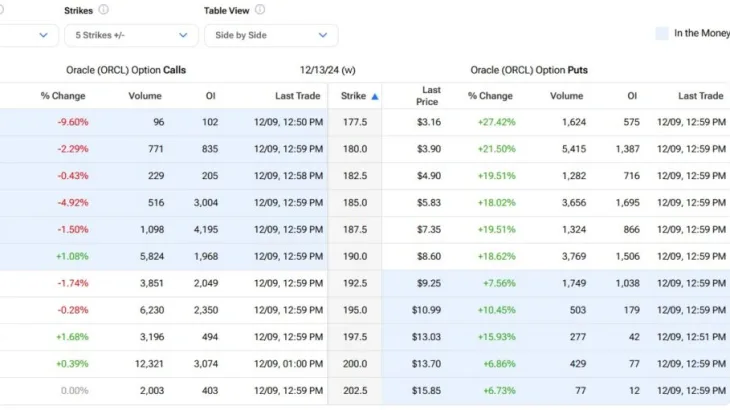The width and height of the screenshot is (730, 410).
Task: Click the call last trade 12/09, 01:00 PM
Action: tap(288, 364)
